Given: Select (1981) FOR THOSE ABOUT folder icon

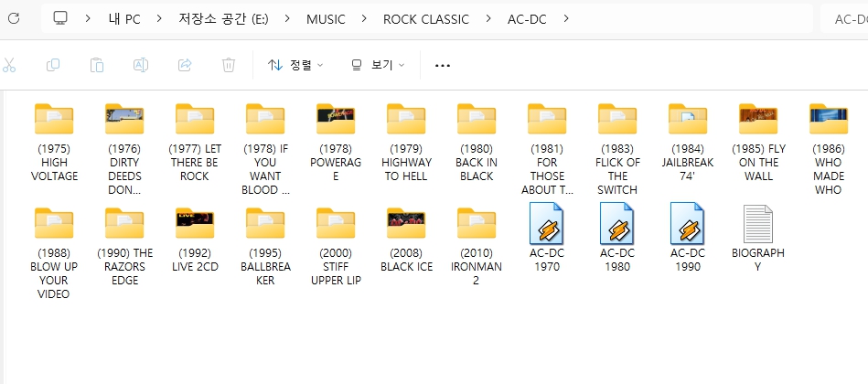Looking at the screenshot, I should (547, 119).
